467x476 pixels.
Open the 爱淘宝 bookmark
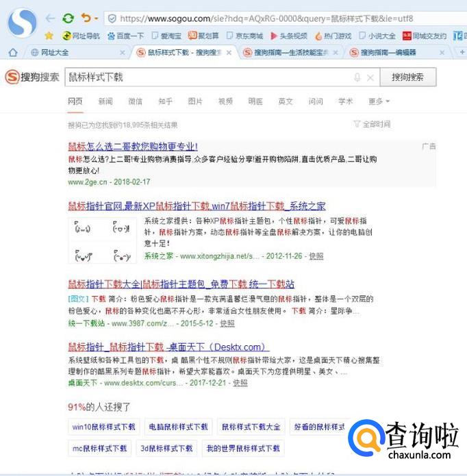click(x=166, y=36)
